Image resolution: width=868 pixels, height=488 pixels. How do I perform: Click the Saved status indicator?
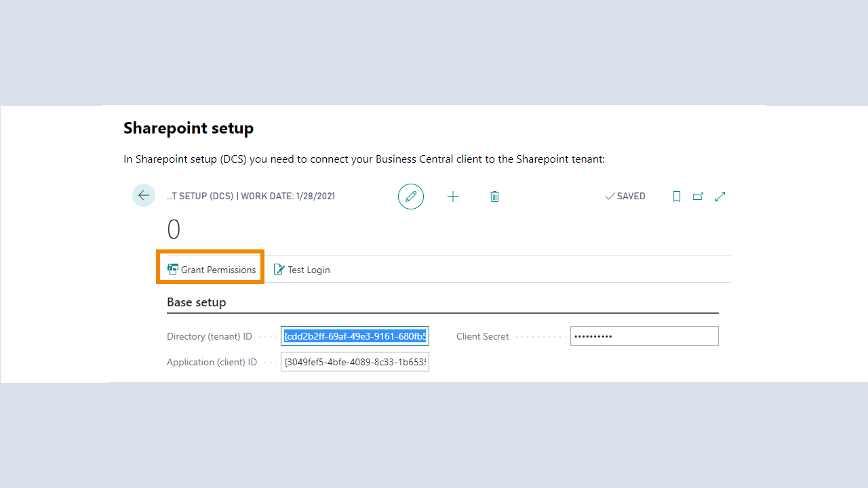click(625, 197)
